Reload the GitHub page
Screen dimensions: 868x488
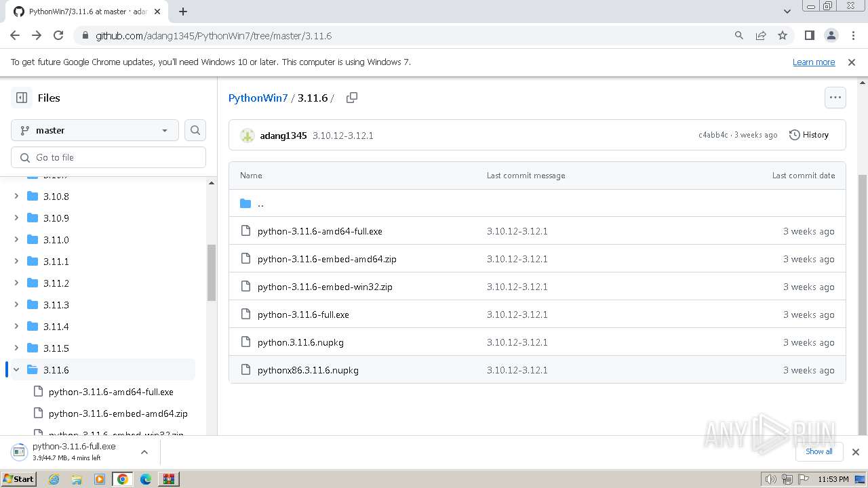pos(58,36)
